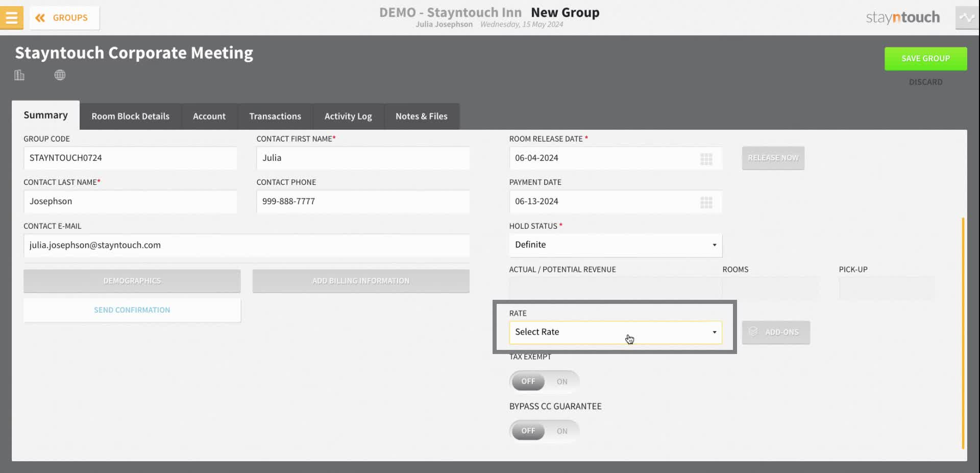Edit the Contact Phone field
Screen dimensions: 980x473
(x=363, y=201)
